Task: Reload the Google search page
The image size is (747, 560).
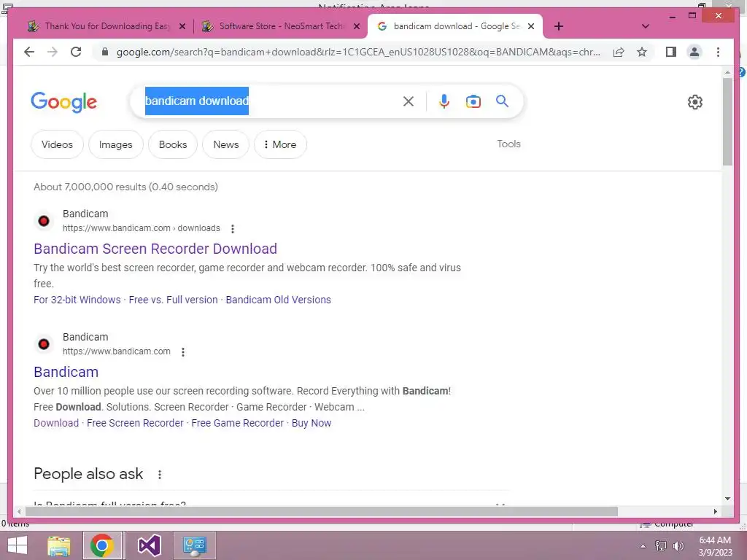Action: [x=76, y=52]
